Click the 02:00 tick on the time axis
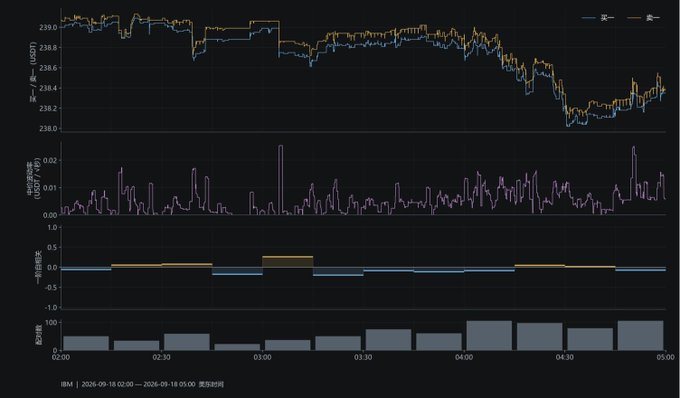Viewport: 680px width, 398px height. tap(61, 357)
